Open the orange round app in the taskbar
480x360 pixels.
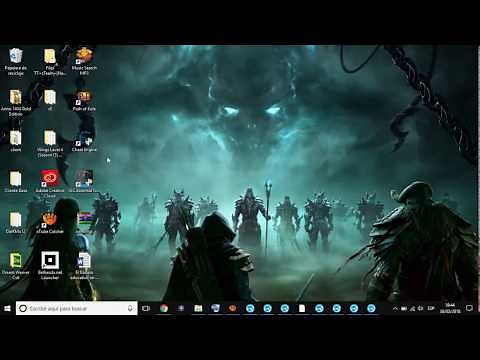coord(233,308)
